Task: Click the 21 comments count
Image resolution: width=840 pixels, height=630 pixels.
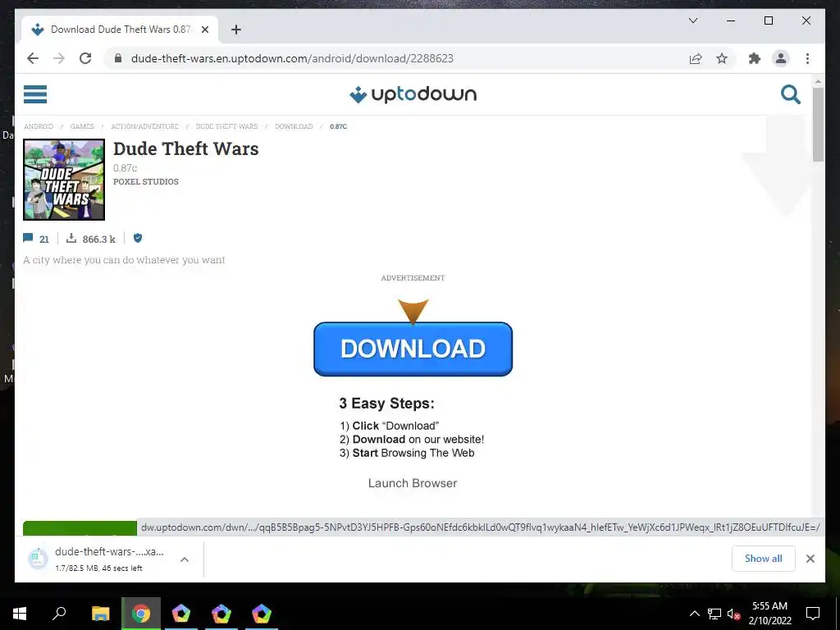Action: (44, 239)
